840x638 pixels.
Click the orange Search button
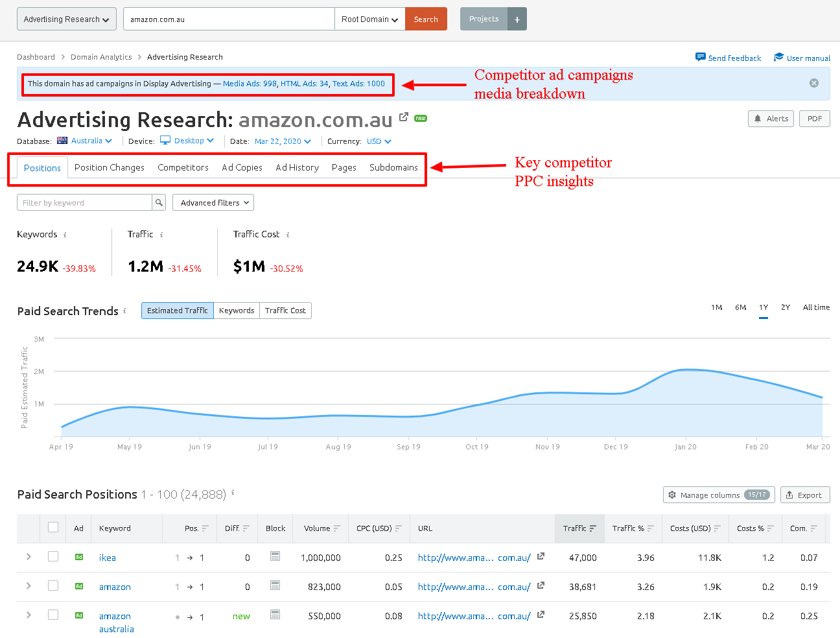(x=426, y=19)
